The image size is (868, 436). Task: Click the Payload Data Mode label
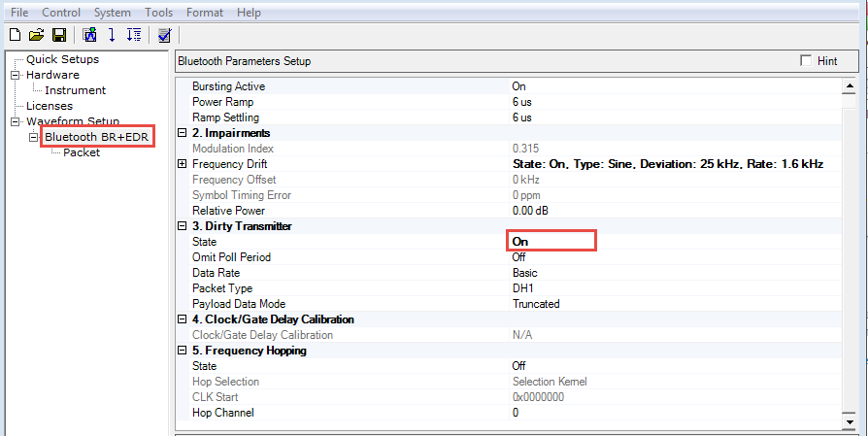tap(239, 304)
